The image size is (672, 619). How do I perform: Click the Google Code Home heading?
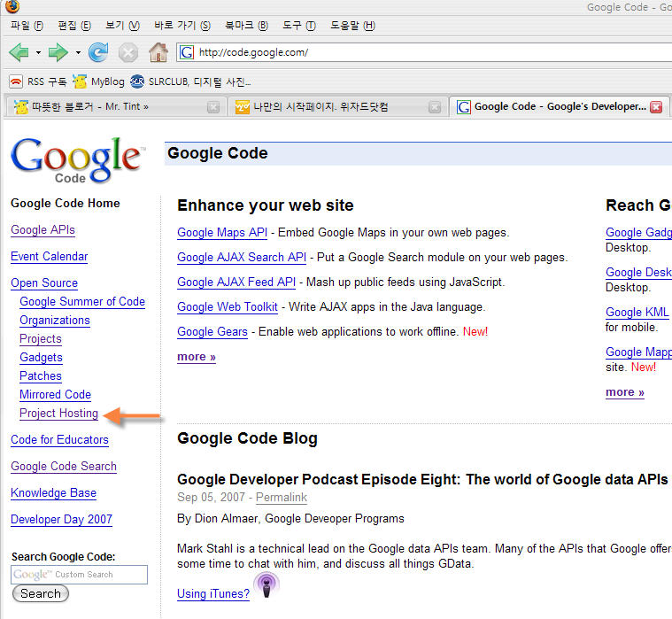point(66,204)
